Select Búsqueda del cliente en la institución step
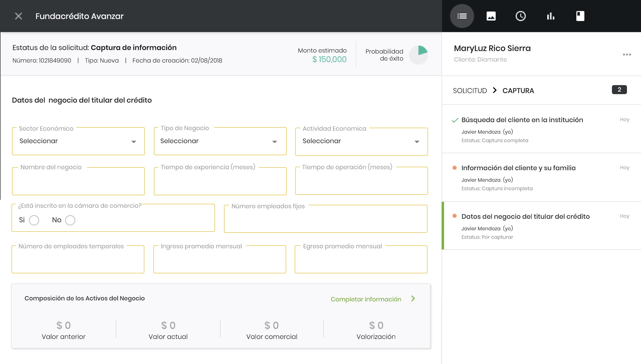Viewport: 641px width, 364px height. click(x=522, y=120)
